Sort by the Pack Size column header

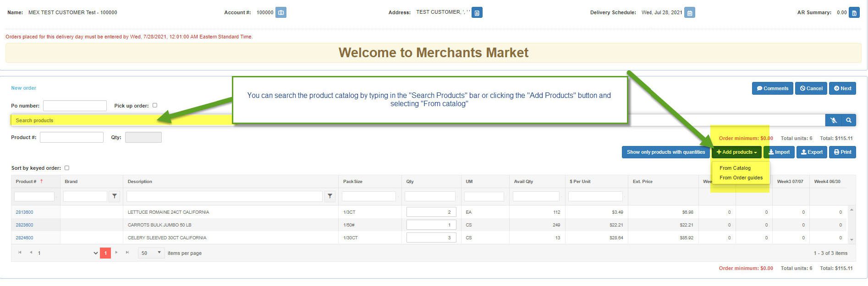(x=353, y=182)
